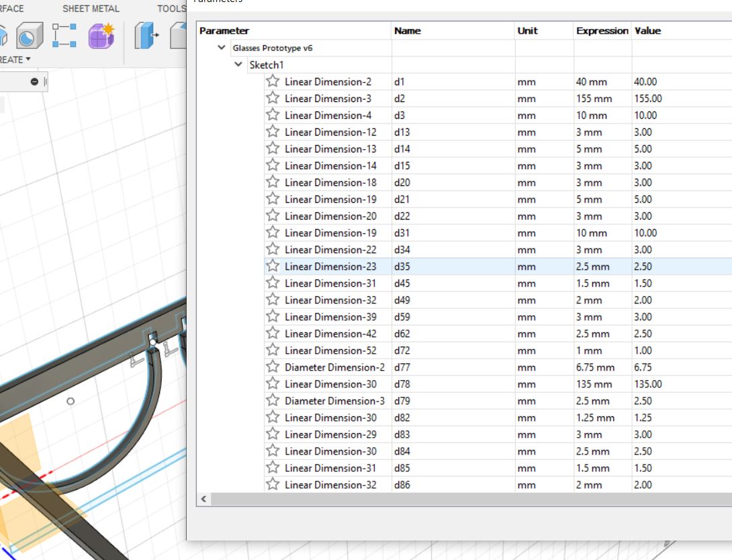Select Linear Dimension-22 row label
This screenshot has width=732, height=560.
pos(330,250)
